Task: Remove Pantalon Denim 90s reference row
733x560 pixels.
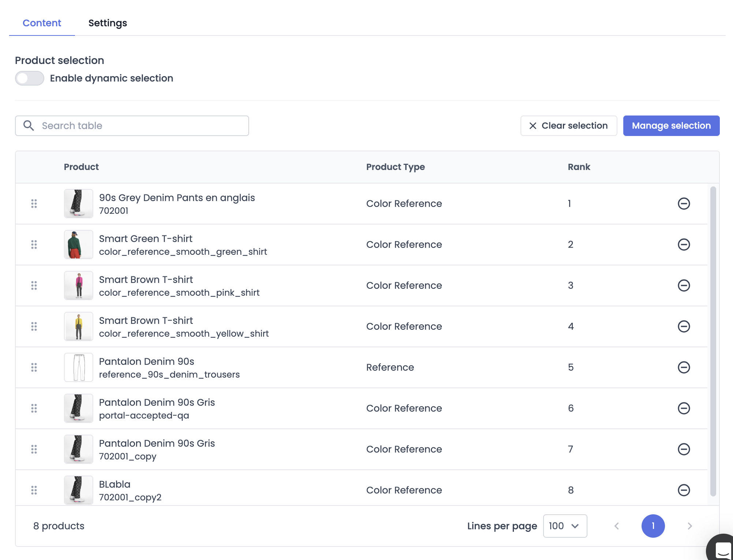Action: [x=684, y=367]
